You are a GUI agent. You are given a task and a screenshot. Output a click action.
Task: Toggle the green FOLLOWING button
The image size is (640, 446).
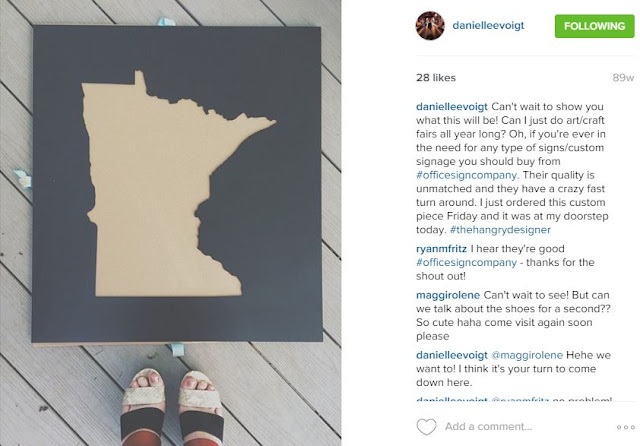pyautogui.click(x=594, y=26)
